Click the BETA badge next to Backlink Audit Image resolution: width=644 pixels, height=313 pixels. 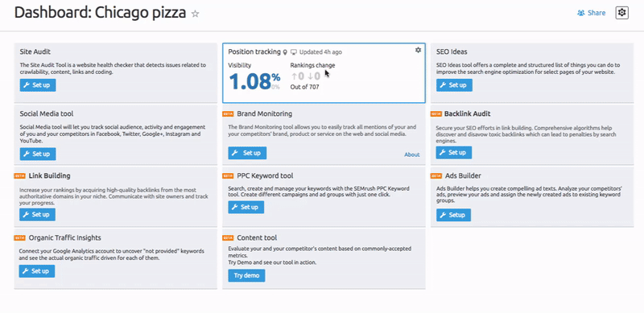coord(436,113)
